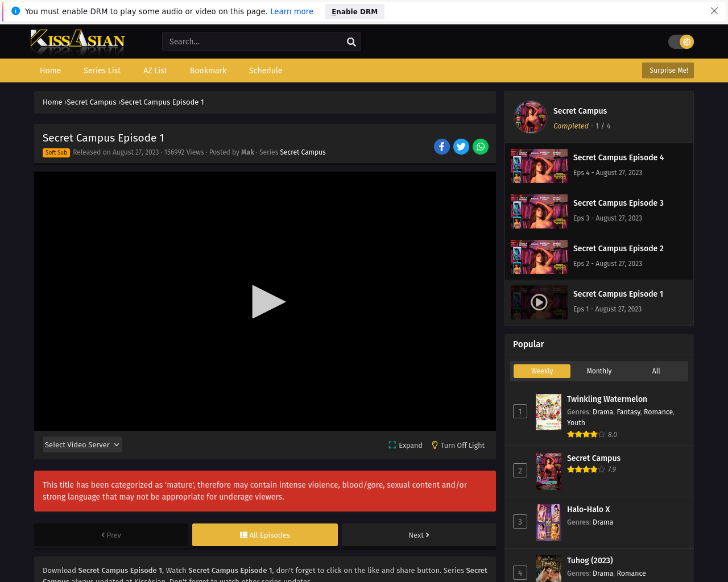
Task: Go to Next episode
Action: [x=419, y=535]
